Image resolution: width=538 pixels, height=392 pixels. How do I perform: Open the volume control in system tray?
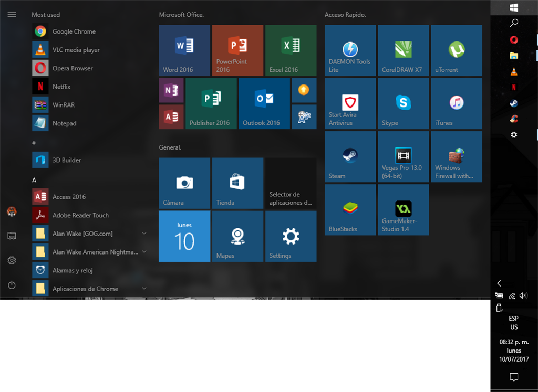[x=524, y=296]
